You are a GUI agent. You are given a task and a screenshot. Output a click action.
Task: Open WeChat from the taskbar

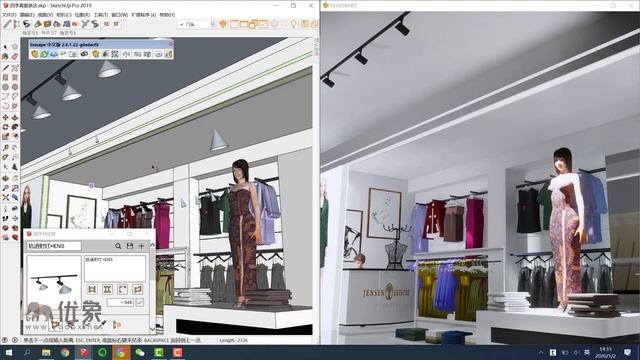[140, 352]
